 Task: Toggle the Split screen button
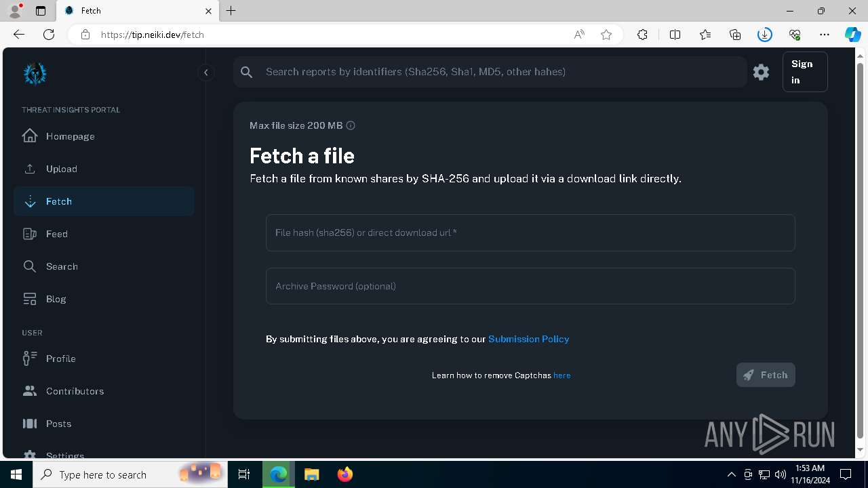[x=675, y=35]
